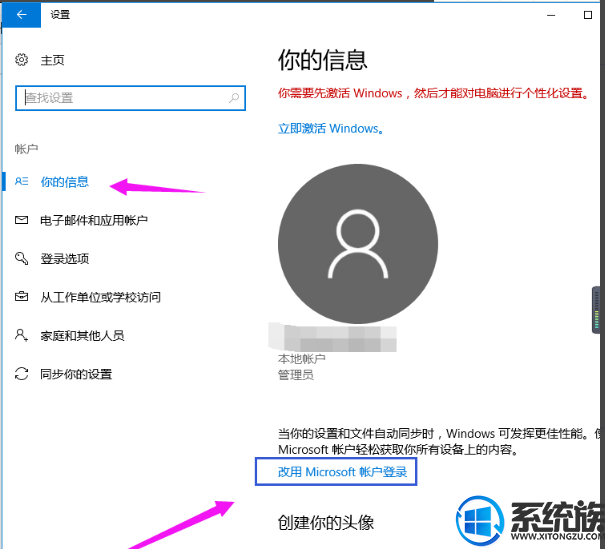
Task: Click the 帐户 section label
Action: [x=26, y=149]
